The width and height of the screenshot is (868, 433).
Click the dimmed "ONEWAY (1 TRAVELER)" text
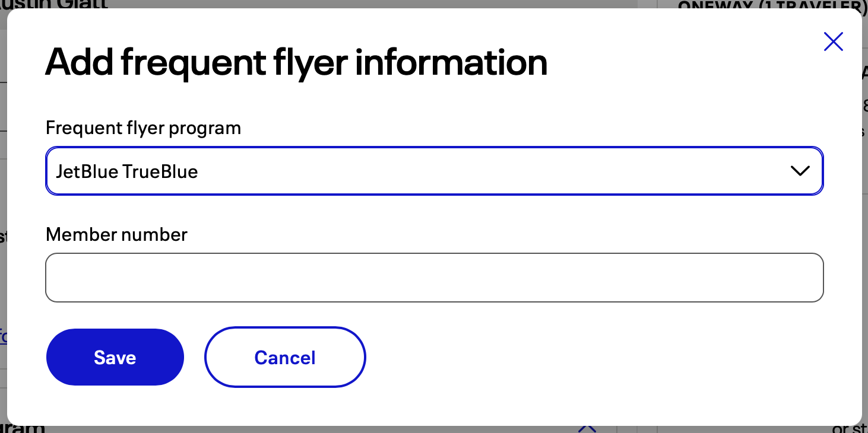pos(772,4)
